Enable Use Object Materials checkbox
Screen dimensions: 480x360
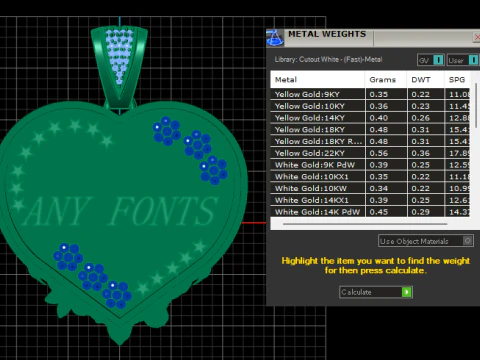point(468,241)
